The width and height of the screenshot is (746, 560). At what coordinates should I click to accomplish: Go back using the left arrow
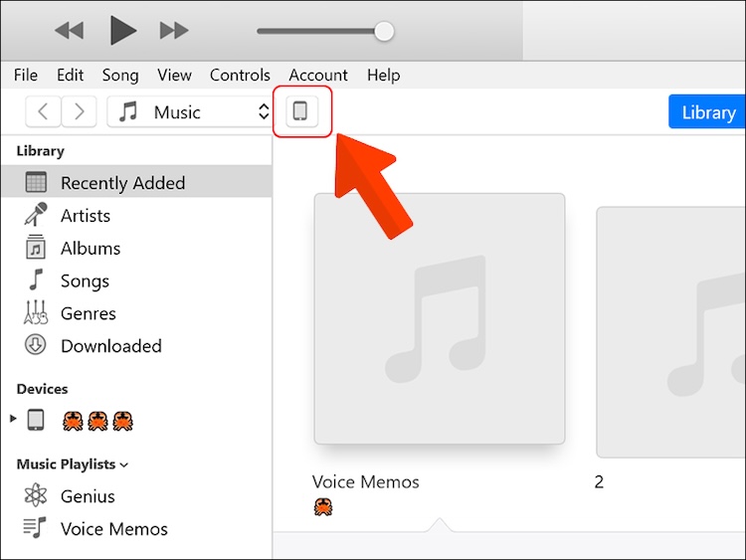(44, 111)
